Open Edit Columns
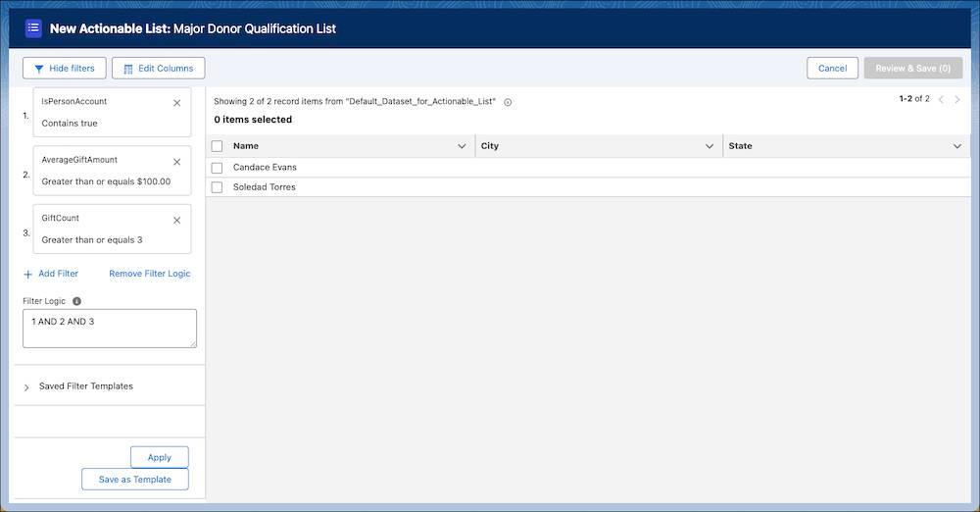The image size is (980, 512). click(158, 69)
